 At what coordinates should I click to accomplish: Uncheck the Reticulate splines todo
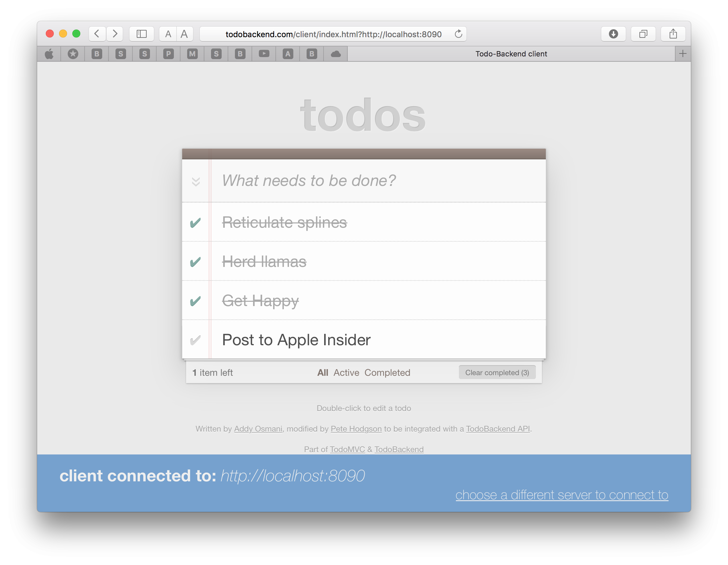click(x=195, y=223)
